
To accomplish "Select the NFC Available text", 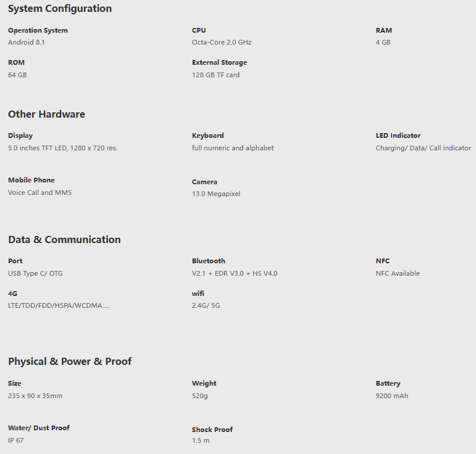I will [x=398, y=273].
